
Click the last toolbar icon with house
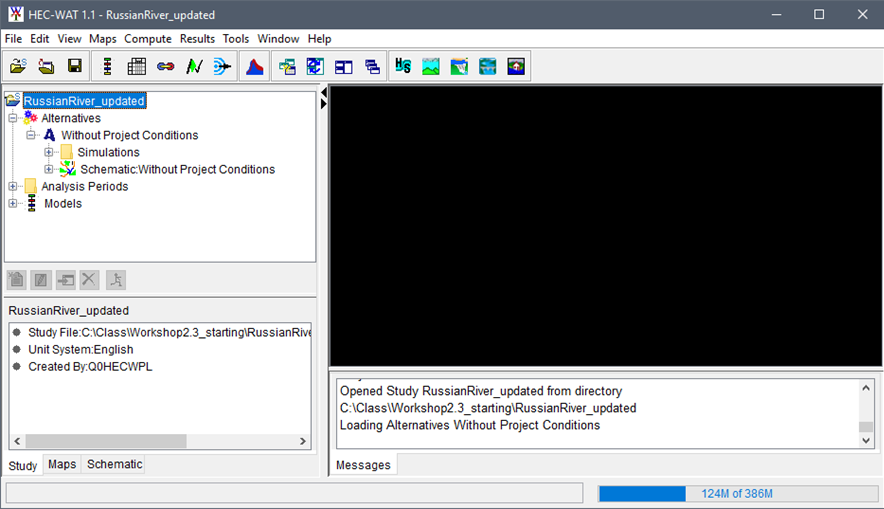click(x=515, y=66)
